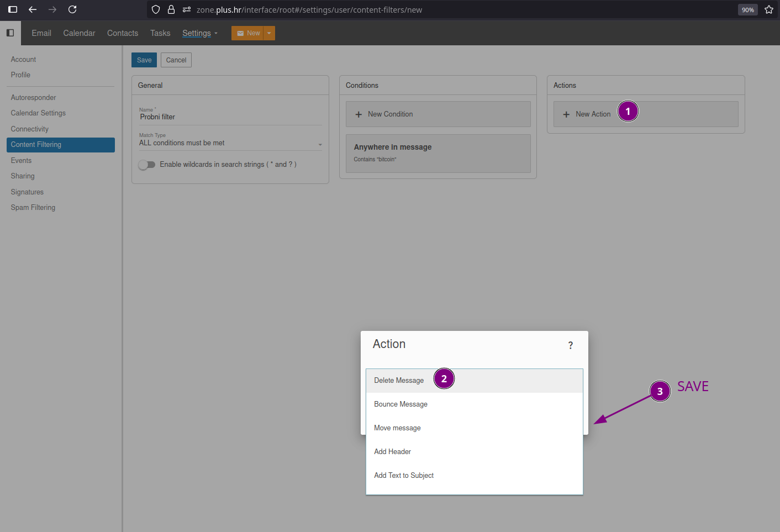Switch to the Calendar tab
The height and width of the screenshot is (532, 780).
click(79, 33)
